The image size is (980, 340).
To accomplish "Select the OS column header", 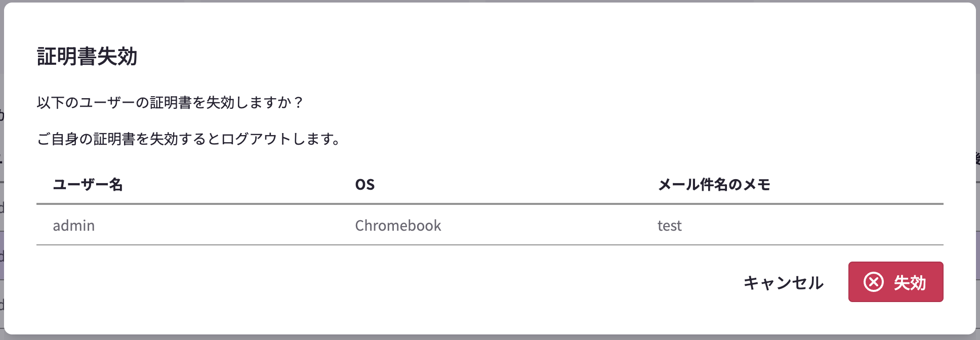I will (x=364, y=185).
